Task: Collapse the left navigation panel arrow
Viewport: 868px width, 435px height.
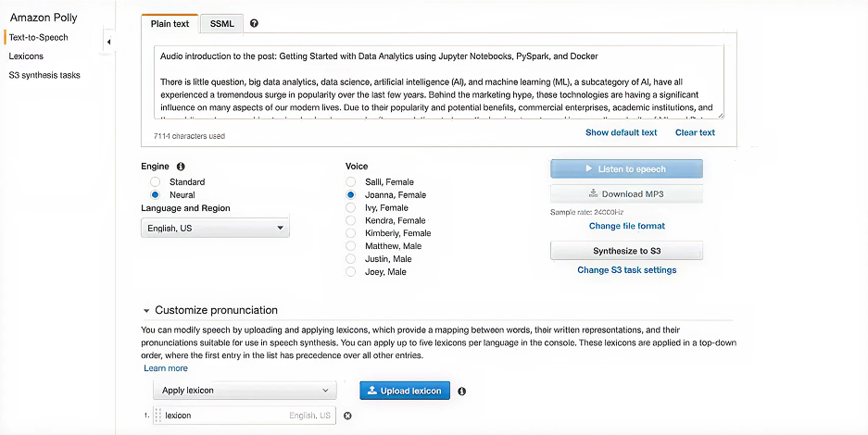Action: tap(108, 43)
